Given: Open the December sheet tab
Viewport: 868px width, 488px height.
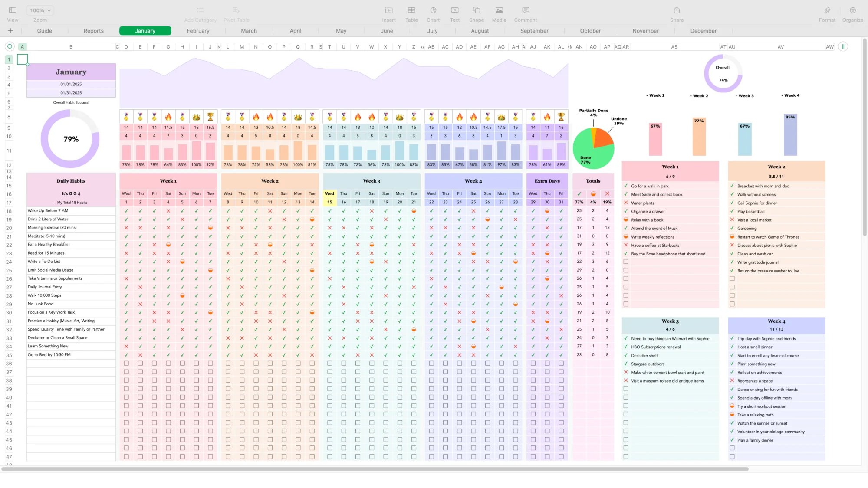Looking at the screenshot, I should (704, 31).
